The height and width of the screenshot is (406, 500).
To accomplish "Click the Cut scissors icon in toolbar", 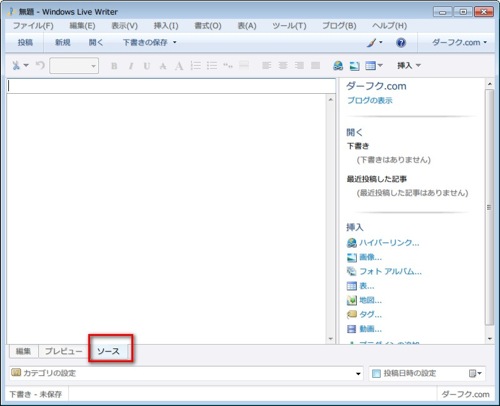I will click(16, 65).
